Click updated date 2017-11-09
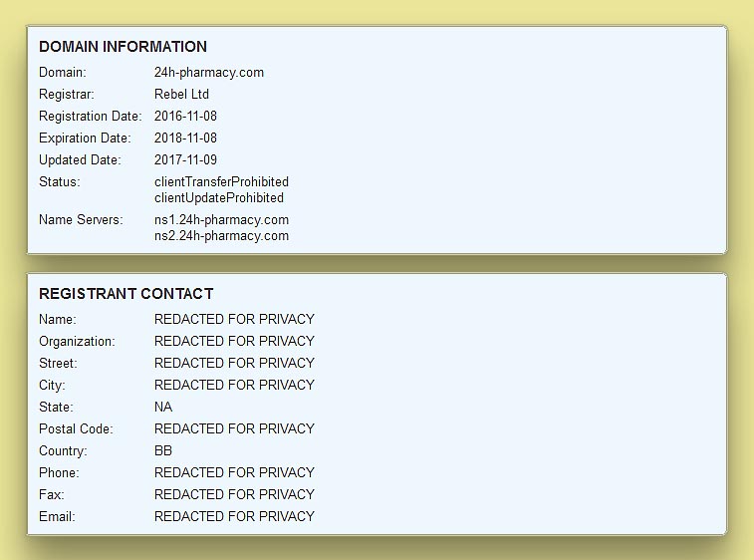The width and height of the screenshot is (754, 560). pyautogui.click(x=185, y=160)
